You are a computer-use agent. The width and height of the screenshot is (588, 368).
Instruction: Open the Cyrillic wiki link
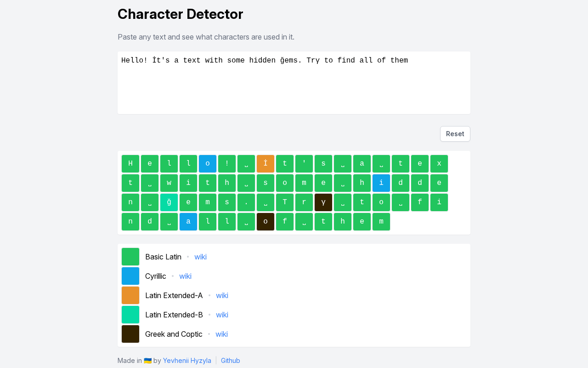[185, 276]
